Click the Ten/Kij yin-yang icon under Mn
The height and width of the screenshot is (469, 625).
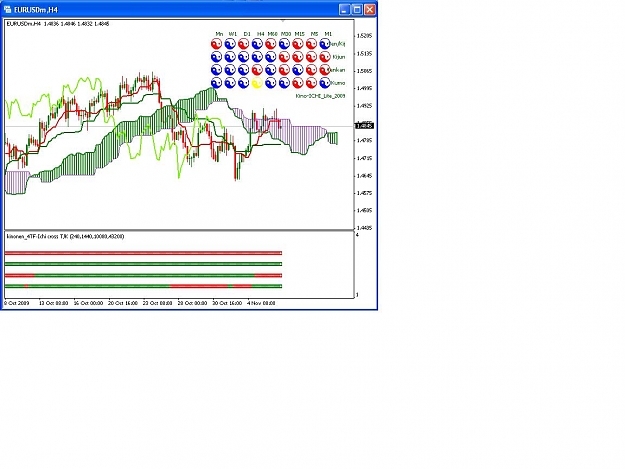pyautogui.click(x=216, y=44)
